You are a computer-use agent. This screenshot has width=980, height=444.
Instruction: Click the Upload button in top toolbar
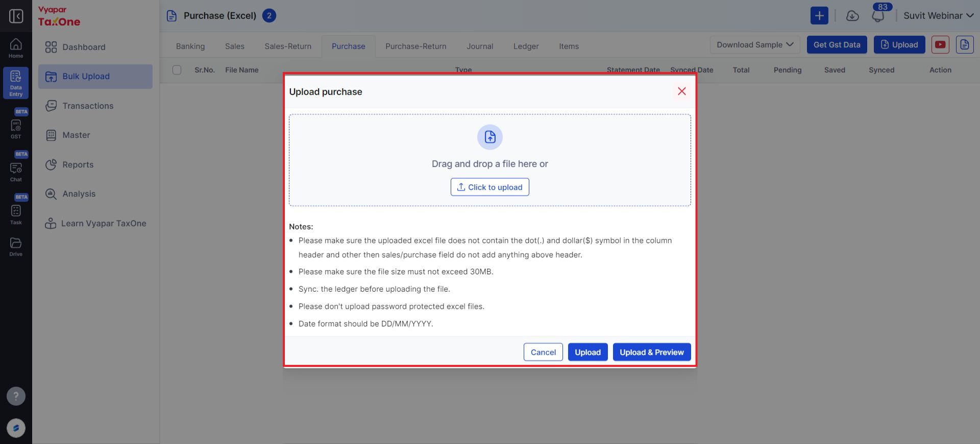(899, 44)
